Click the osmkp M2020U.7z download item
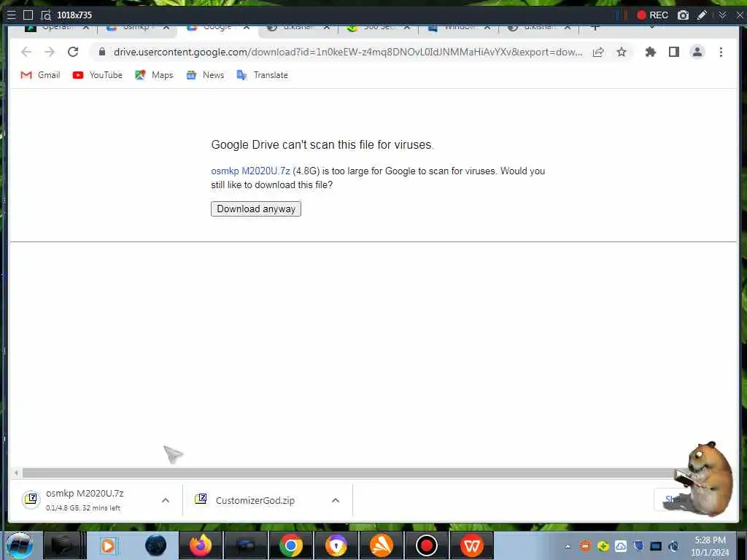 pyautogui.click(x=86, y=500)
